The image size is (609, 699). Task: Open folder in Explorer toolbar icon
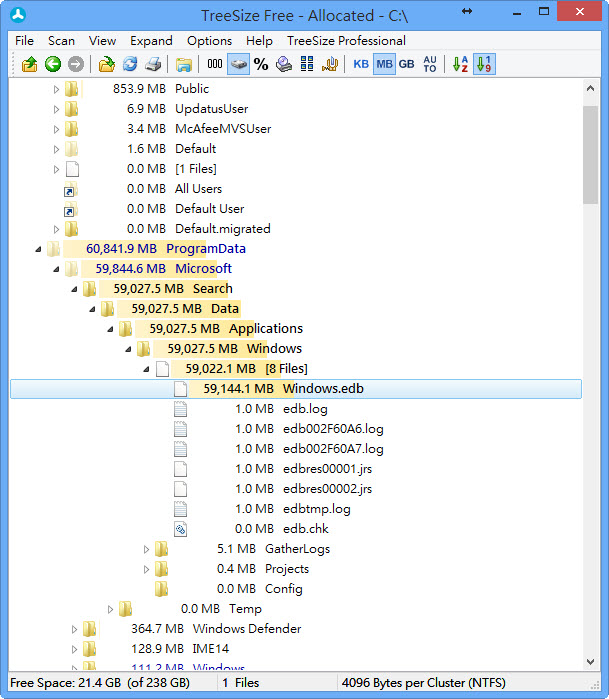point(184,64)
